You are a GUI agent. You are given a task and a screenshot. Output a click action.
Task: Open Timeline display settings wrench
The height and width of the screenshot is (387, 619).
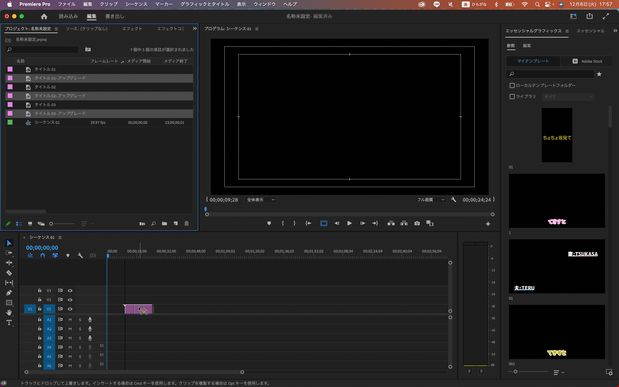tap(81, 256)
